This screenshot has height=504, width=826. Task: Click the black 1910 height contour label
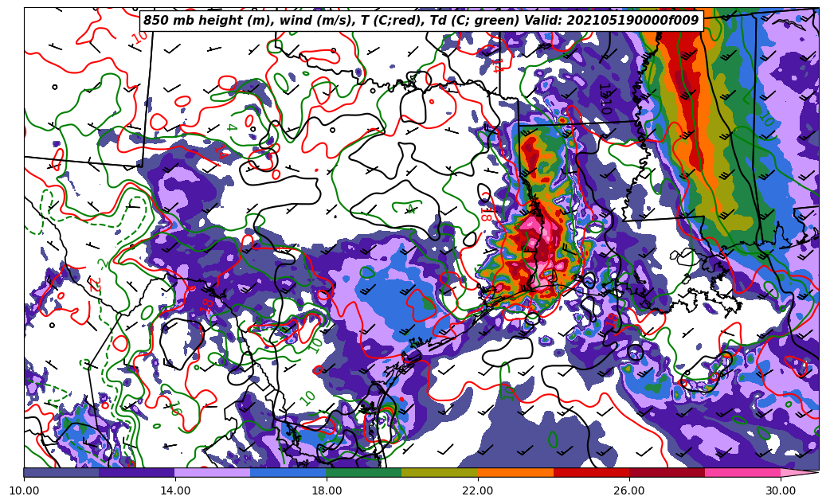coord(605,99)
